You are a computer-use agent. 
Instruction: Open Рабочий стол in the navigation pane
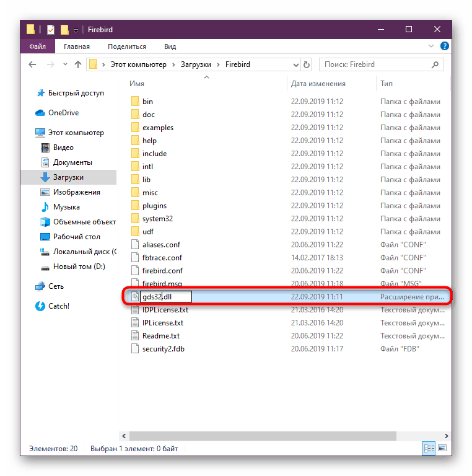coord(71,237)
